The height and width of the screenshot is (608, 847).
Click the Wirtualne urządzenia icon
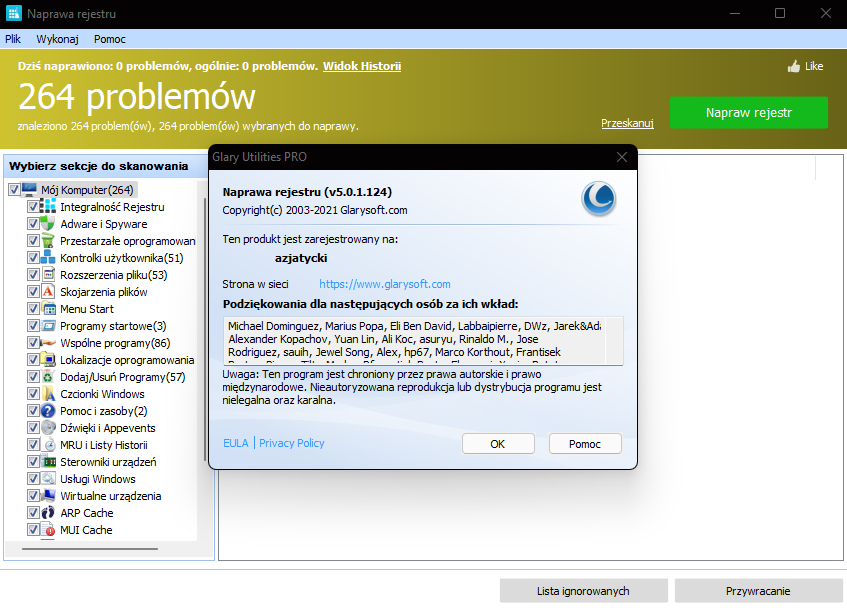(x=48, y=496)
